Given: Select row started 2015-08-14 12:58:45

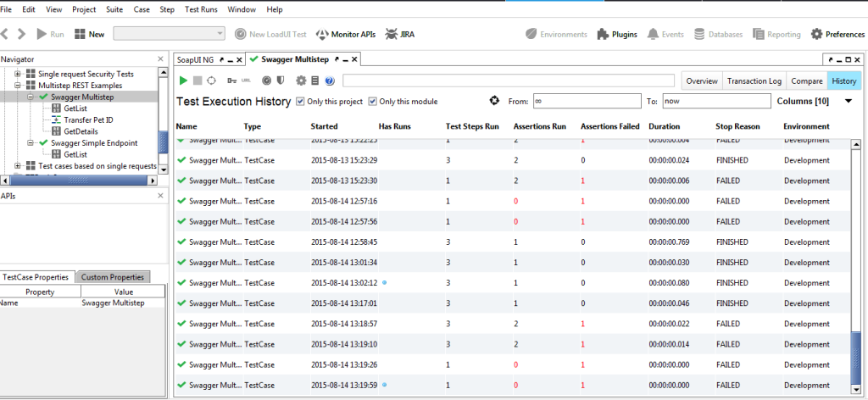Looking at the screenshot, I should click(513, 242).
